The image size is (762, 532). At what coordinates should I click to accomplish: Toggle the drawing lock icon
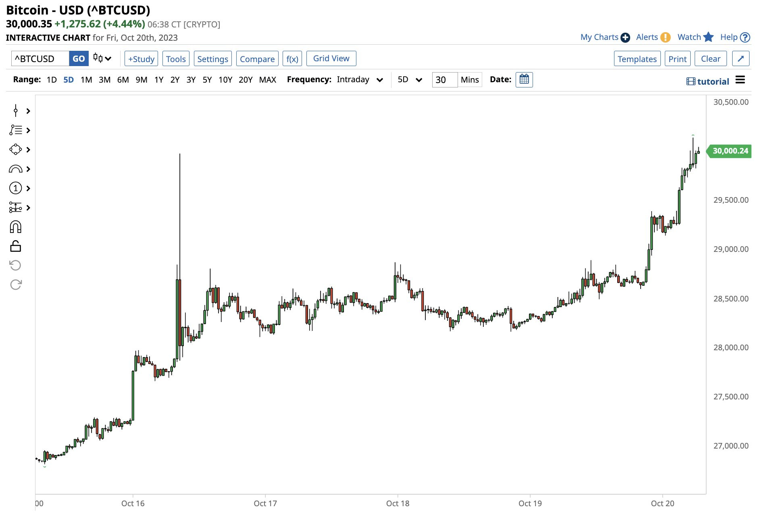pyautogui.click(x=16, y=246)
